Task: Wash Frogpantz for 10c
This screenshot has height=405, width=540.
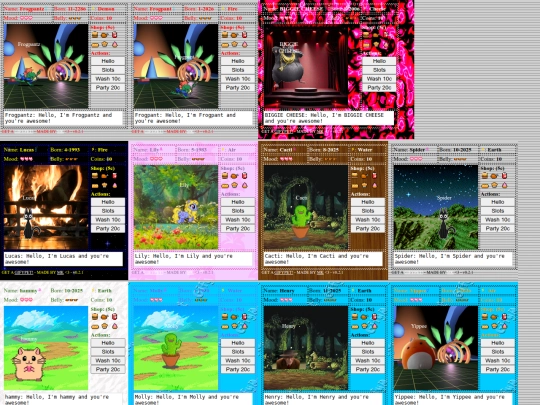Action: [x=108, y=79]
